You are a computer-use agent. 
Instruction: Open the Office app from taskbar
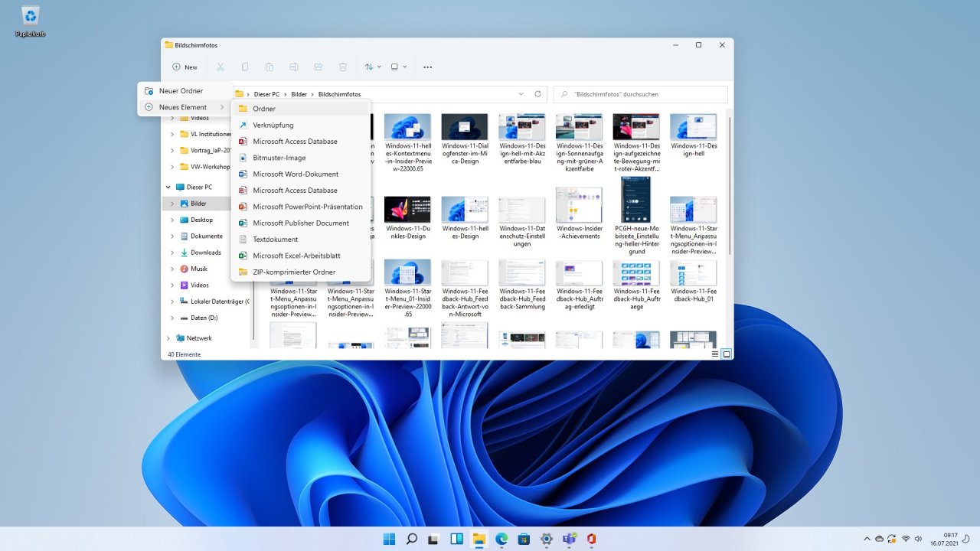coord(591,539)
